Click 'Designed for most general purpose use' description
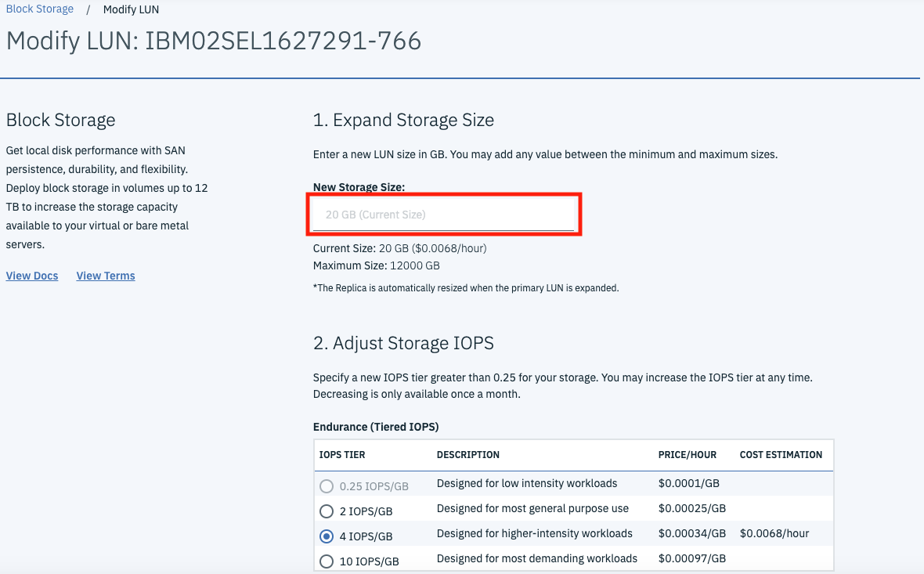Screen dimensions: 924x574 [532, 508]
